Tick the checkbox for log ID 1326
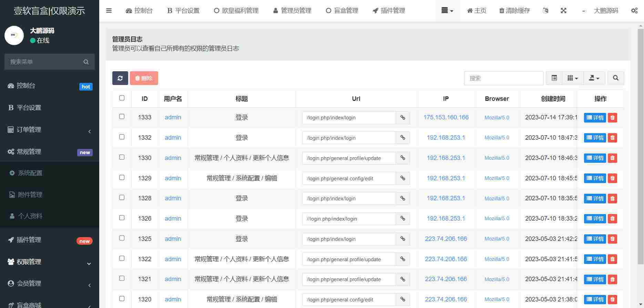Image resolution: width=644 pixels, height=308 pixels. (122, 218)
